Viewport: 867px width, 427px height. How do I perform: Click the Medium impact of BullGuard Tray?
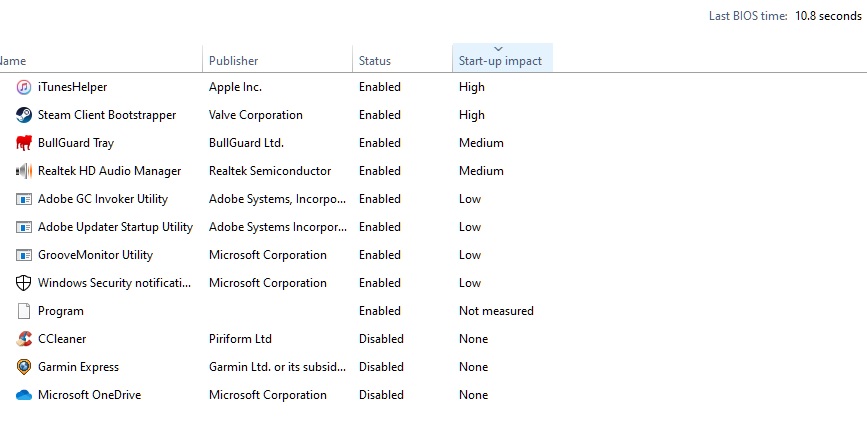point(481,143)
